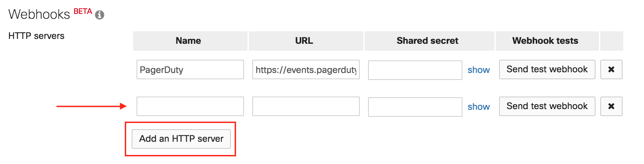Click the URL column header
Image resolution: width=644 pixels, height=164 pixels.
(304, 41)
